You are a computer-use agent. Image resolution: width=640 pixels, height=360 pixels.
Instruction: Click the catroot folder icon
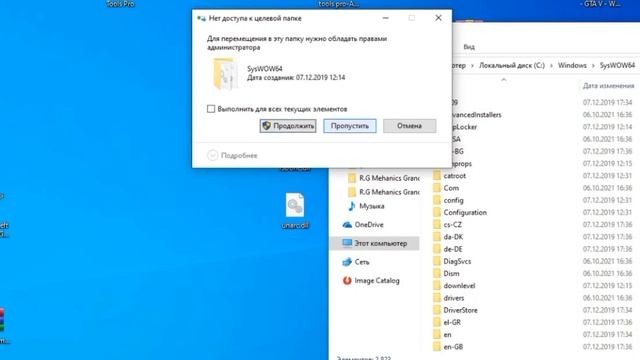click(437, 176)
